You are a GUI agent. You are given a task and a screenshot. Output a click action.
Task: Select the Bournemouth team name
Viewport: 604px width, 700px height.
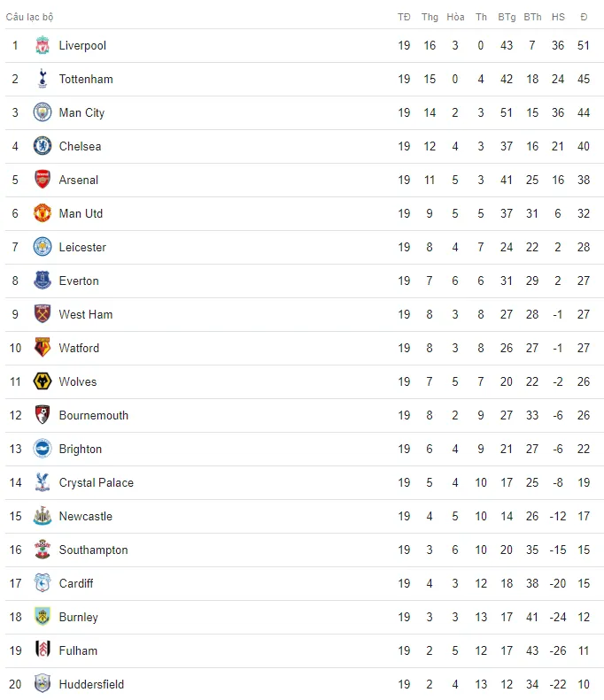[94, 415]
